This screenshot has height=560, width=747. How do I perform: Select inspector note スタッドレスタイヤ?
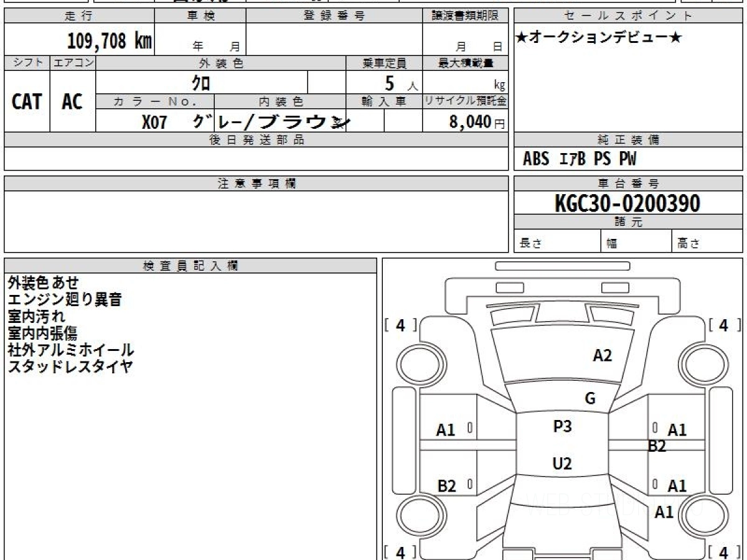[70, 366]
